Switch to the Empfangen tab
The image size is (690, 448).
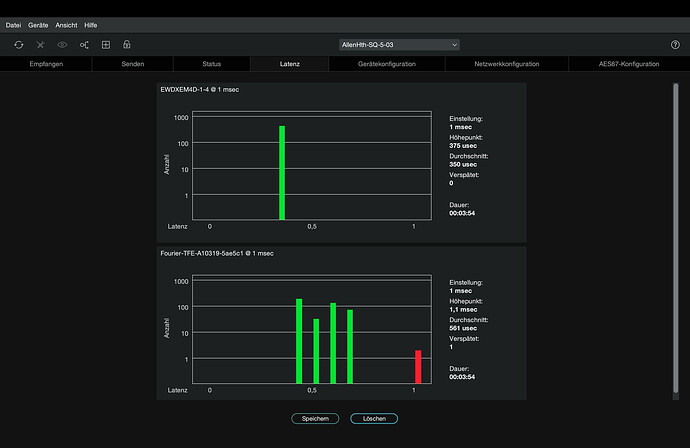coord(46,64)
